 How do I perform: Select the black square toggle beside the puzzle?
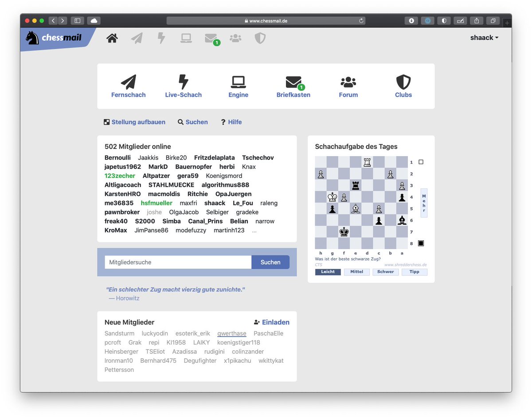click(x=420, y=243)
